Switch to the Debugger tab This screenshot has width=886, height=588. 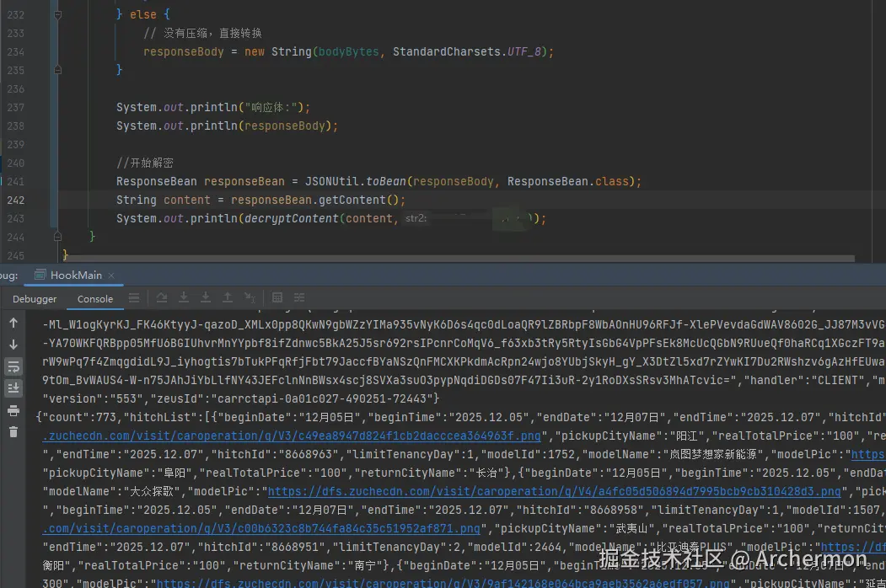[x=35, y=299]
